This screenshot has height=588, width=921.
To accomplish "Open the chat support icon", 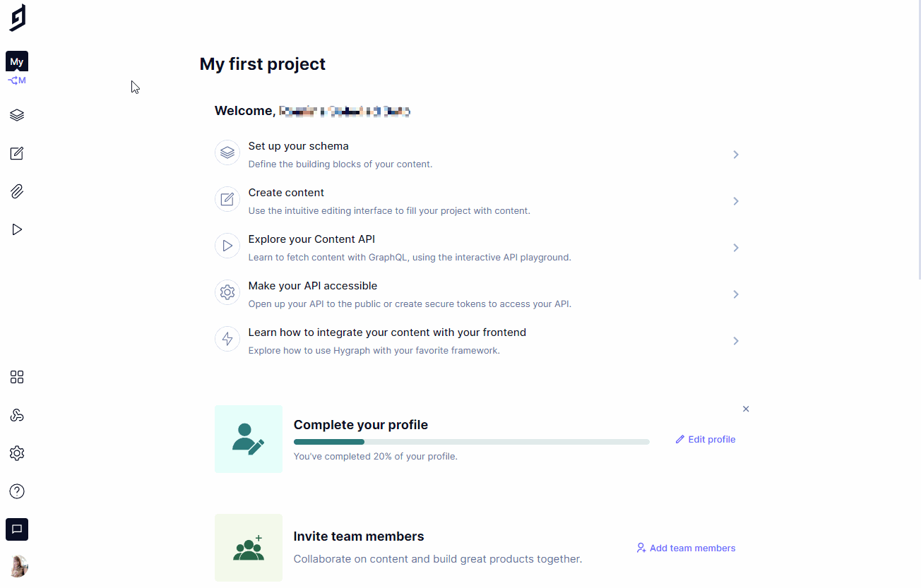I will (x=17, y=529).
